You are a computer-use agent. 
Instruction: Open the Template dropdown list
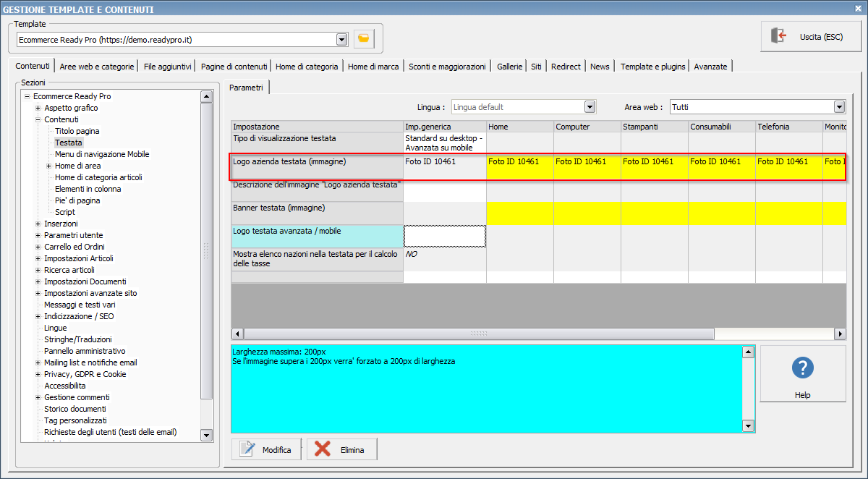pyautogui.click(x=341, y=39)
